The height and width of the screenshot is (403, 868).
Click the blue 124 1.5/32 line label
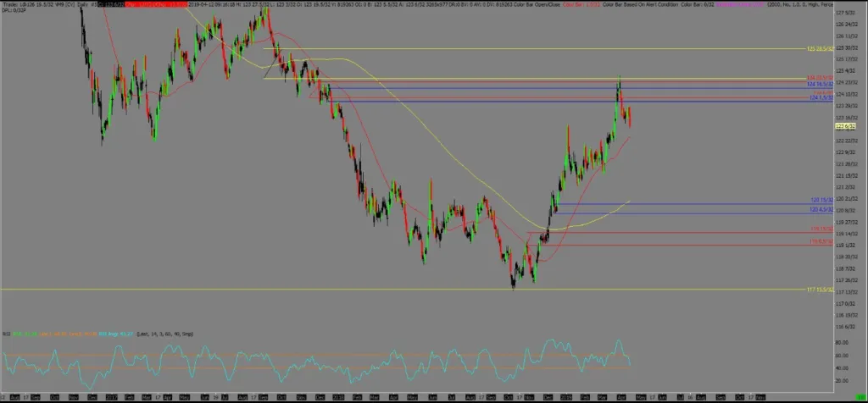point(821,98)
